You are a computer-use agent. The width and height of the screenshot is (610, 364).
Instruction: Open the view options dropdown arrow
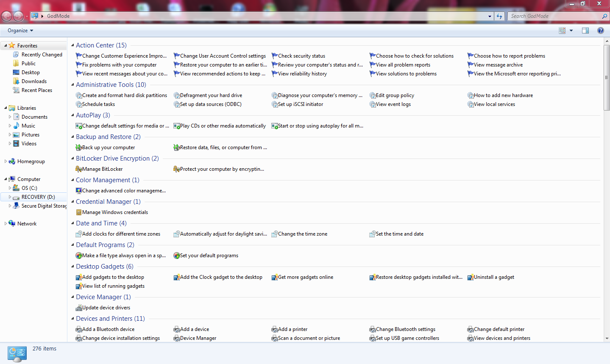[571, 31]
